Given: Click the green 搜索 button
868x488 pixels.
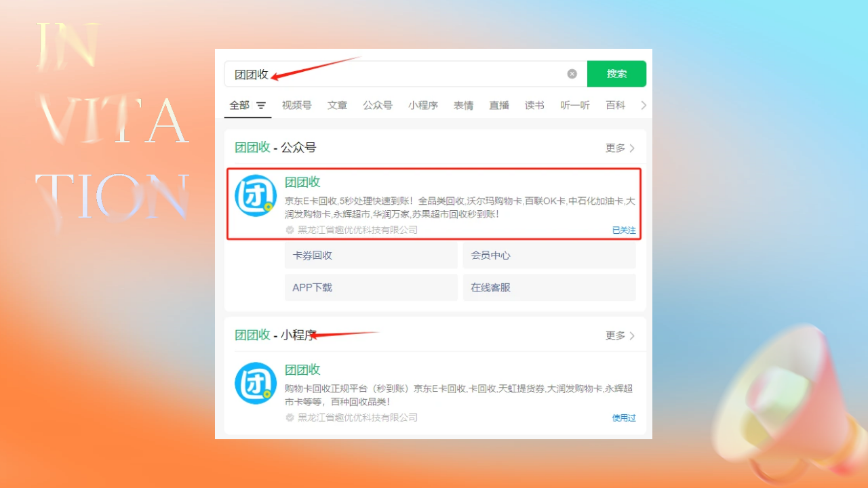Looking at the screenshot, I should click(616, 74).
